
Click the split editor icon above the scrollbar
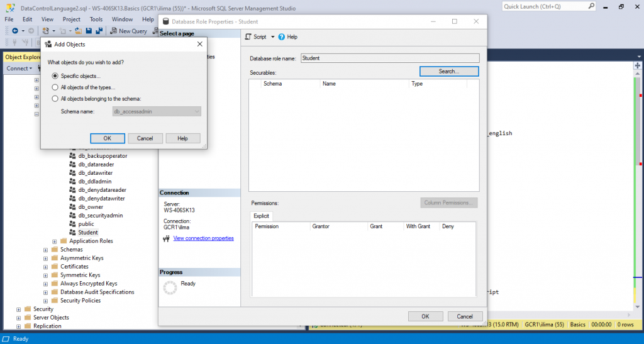tap(638, 65)
